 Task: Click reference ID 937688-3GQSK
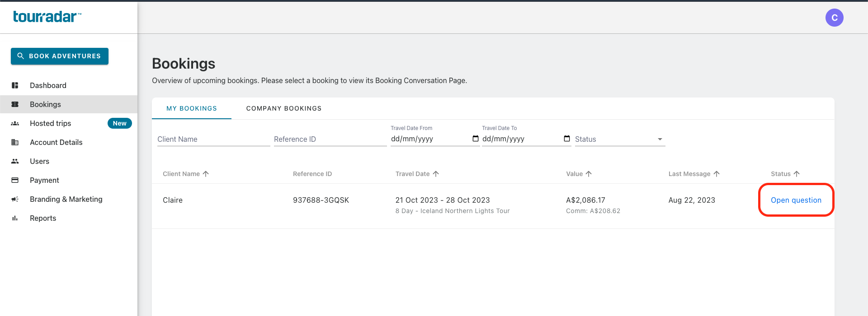tap(321, 200)
